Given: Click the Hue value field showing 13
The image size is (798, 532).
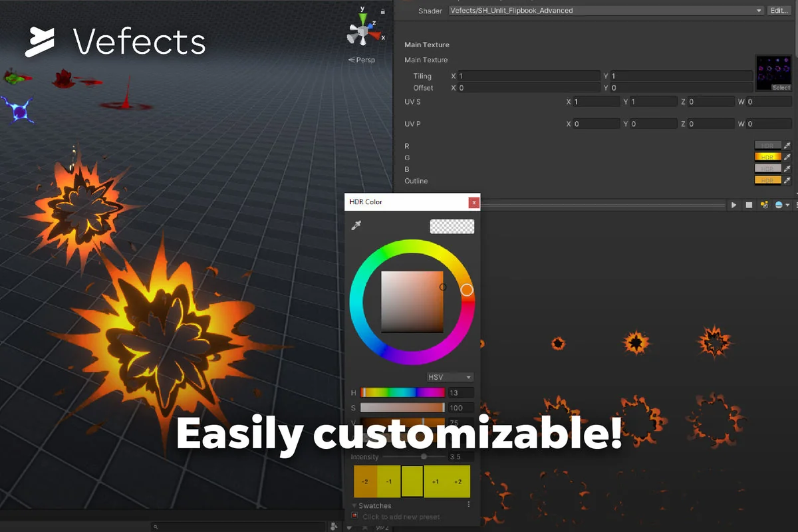Looking at the screenshot, I should 461,392.
